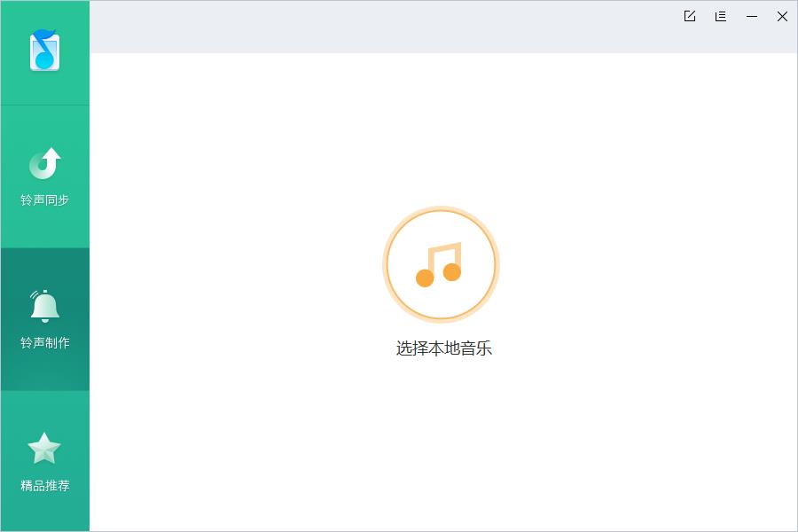Switch to the 铃声制作 tab
Viewport: 798px width, 532px height.
45,319
